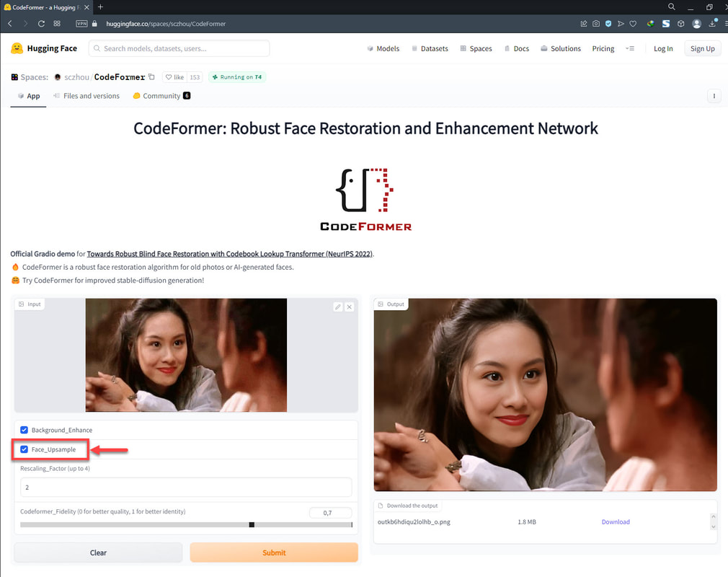
Task: Click the Log In link
Action: (663, 48)
